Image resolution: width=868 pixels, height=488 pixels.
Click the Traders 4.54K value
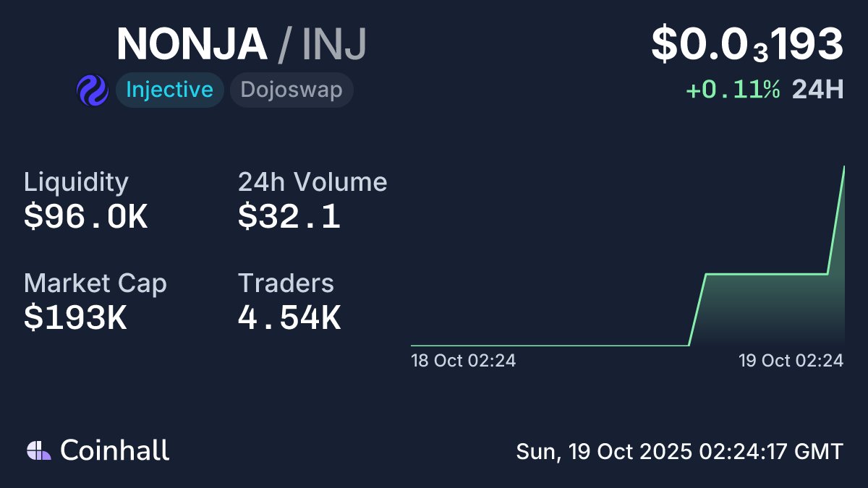[289, 317]
